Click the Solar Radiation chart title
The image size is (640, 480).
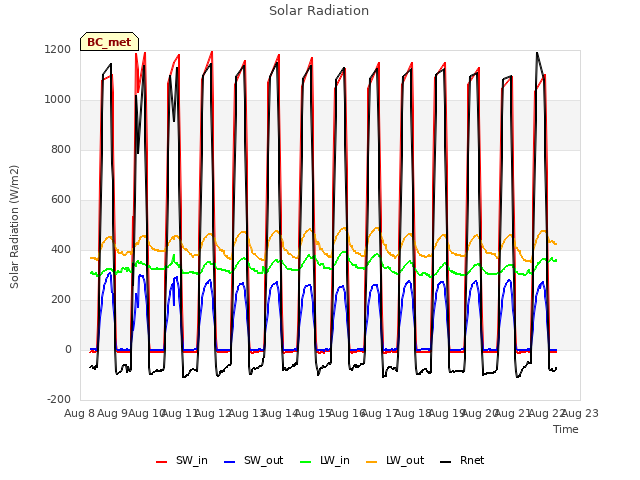click(319, 11)
